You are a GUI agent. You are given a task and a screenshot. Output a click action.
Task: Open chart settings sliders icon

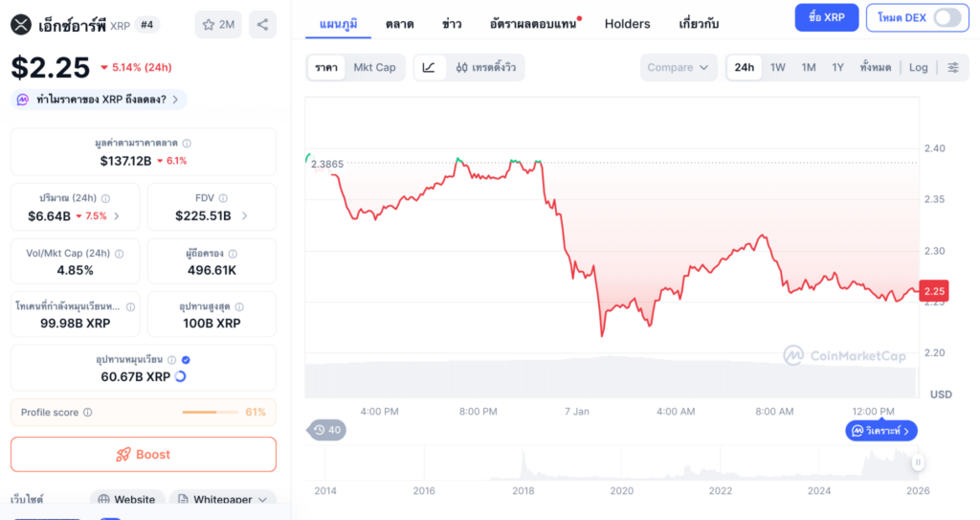pos(953,67)
